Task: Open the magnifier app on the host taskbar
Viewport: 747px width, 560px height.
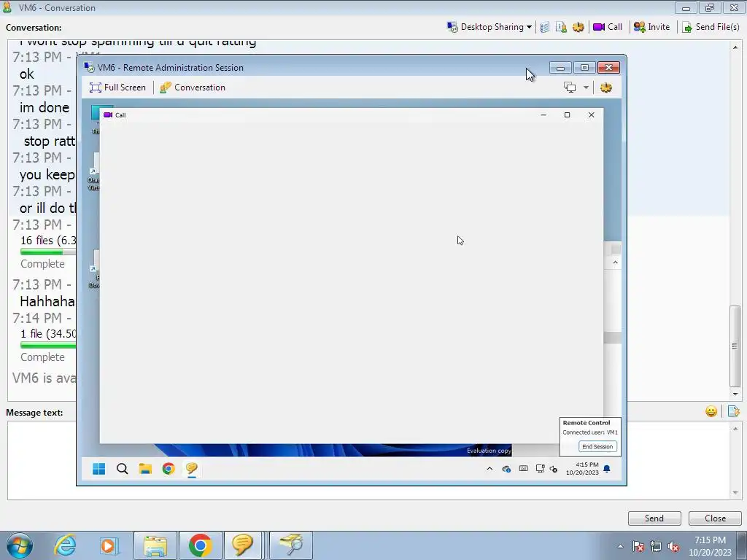Action: (291, 545)
